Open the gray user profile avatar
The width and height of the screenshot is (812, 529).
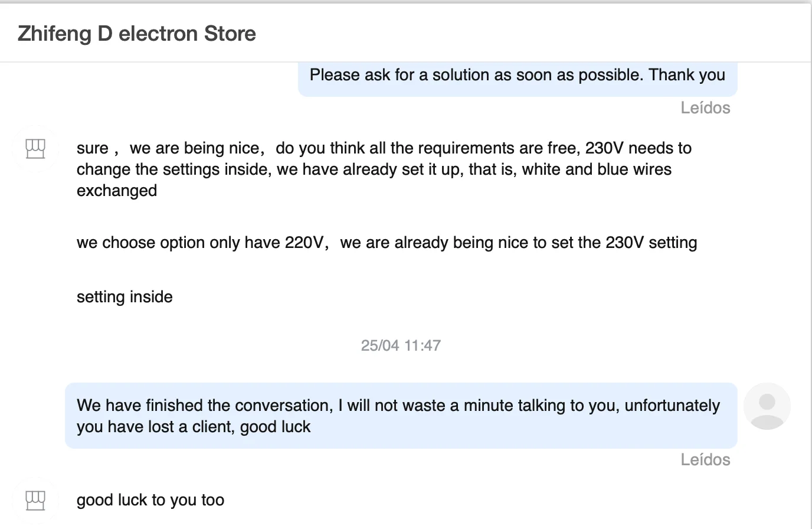(x=767, y=406)
